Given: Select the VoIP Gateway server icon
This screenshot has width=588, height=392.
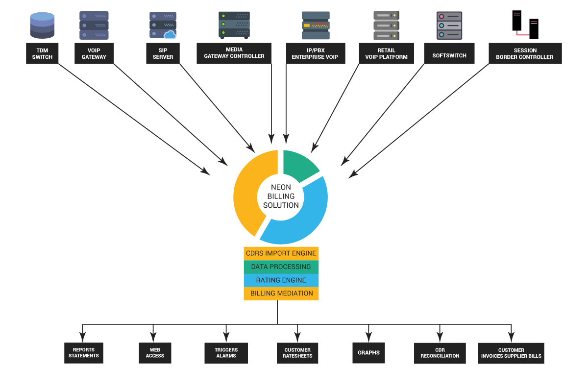Looking at the screenshot, I should [x=94, y=25].
